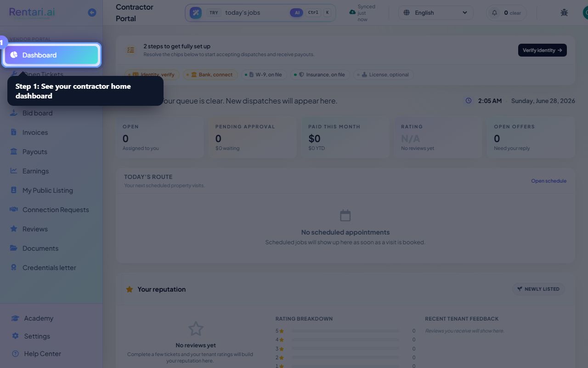Click the Payouts bank icon
The image size is (588, 368).
14,151
